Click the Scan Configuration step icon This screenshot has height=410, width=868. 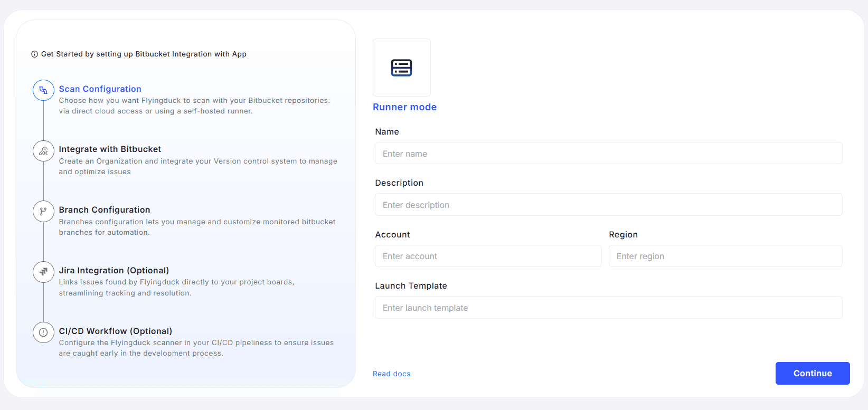tap(43, 90)
